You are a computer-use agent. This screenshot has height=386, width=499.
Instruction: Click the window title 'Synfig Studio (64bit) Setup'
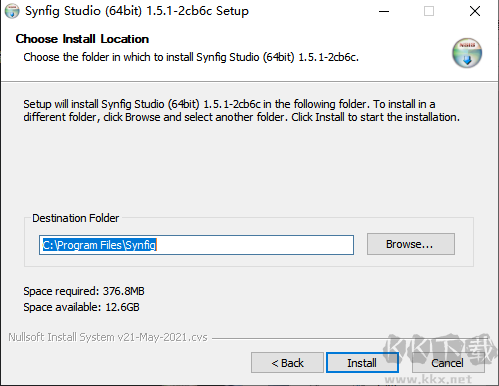137,11
